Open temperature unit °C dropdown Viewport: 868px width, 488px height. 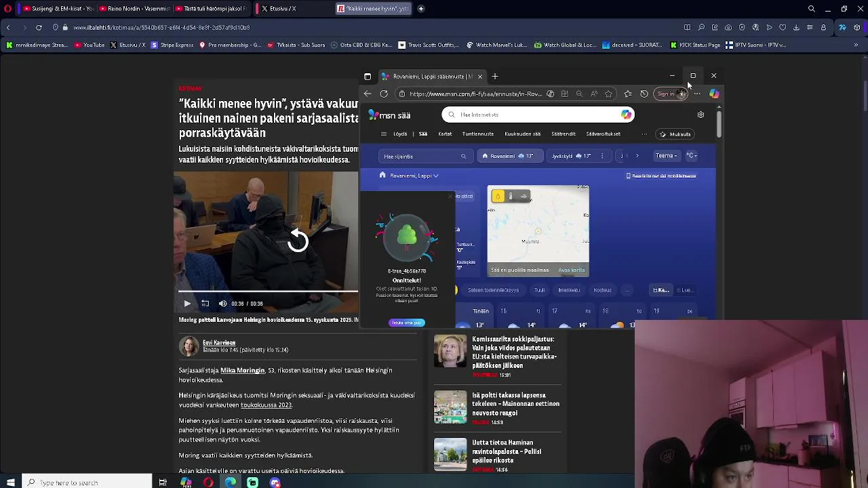tap(692, 156)
